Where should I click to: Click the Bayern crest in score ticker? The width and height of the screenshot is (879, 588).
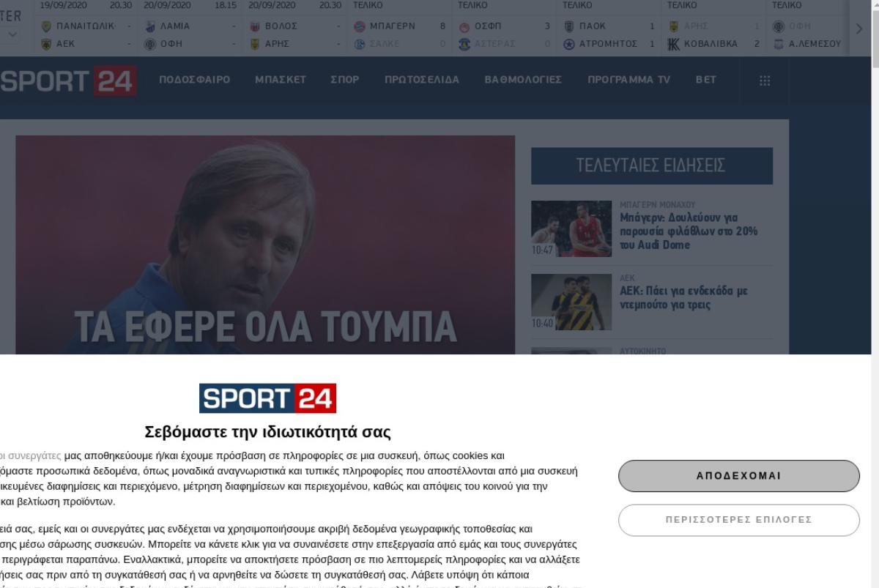point(360,26)
